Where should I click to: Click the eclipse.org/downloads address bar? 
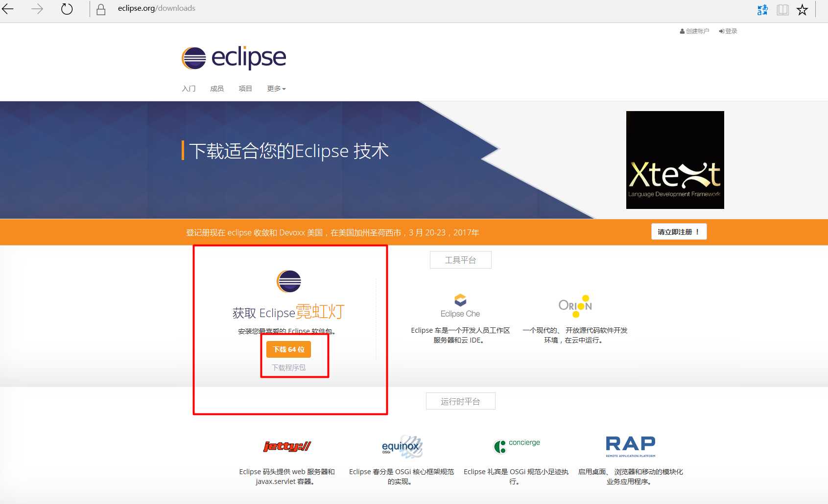tap(156, 8)
